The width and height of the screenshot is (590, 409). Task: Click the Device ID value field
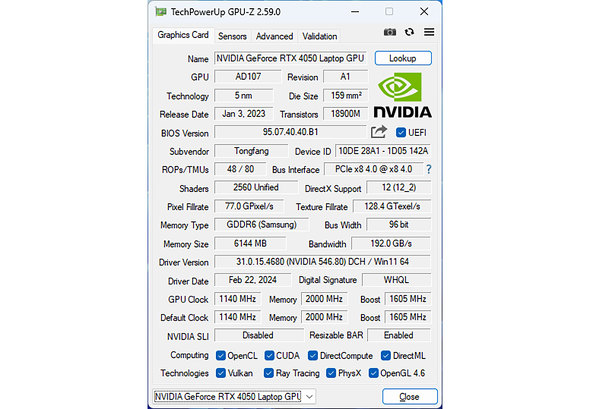pos(383,151)
